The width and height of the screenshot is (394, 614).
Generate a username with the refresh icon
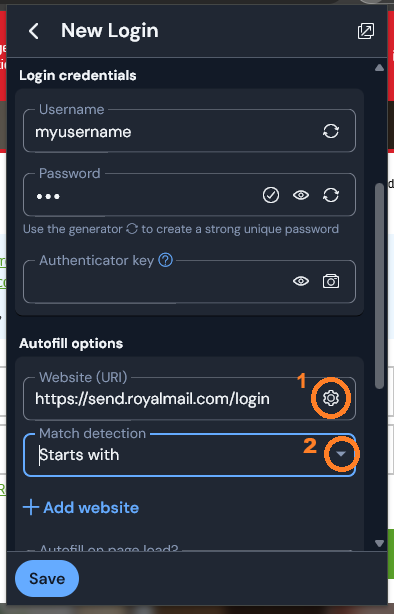tap(331, 131)
